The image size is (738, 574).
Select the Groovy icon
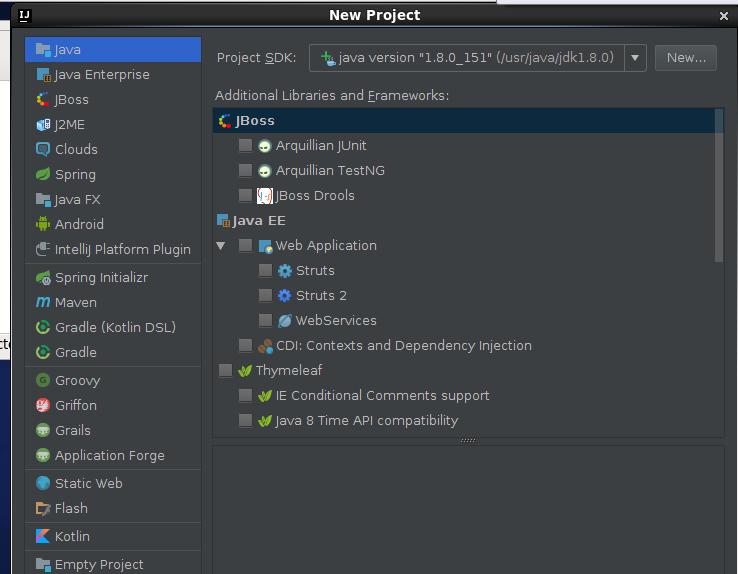pyautogui.click(x=43, y=380)
